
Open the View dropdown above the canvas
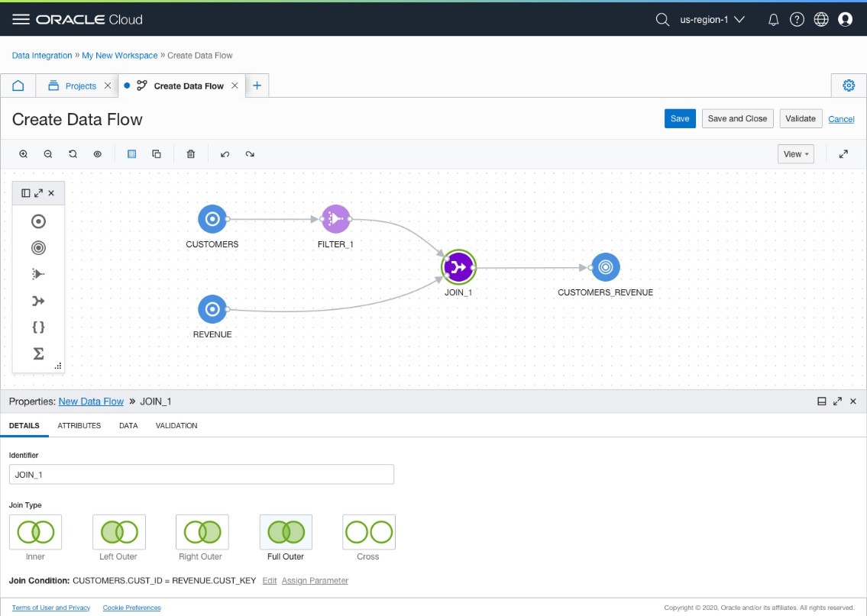click(x=794, y=153)
